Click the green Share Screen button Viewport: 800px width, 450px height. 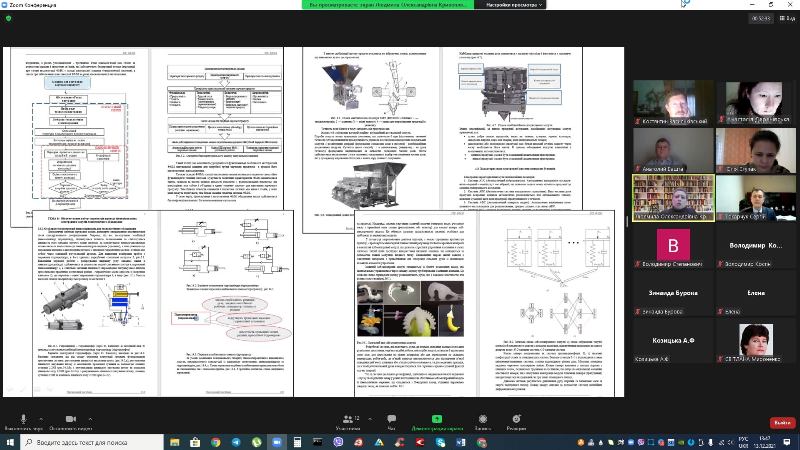(437, 421)
